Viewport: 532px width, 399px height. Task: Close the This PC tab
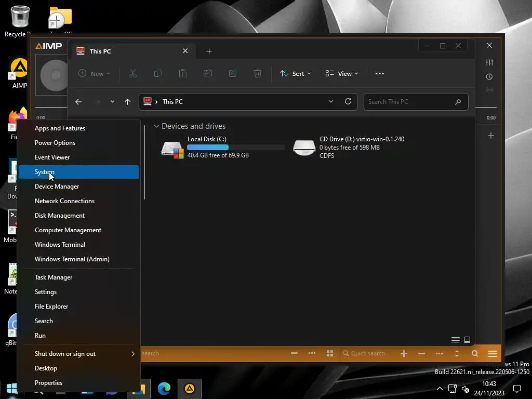point(185,51)
